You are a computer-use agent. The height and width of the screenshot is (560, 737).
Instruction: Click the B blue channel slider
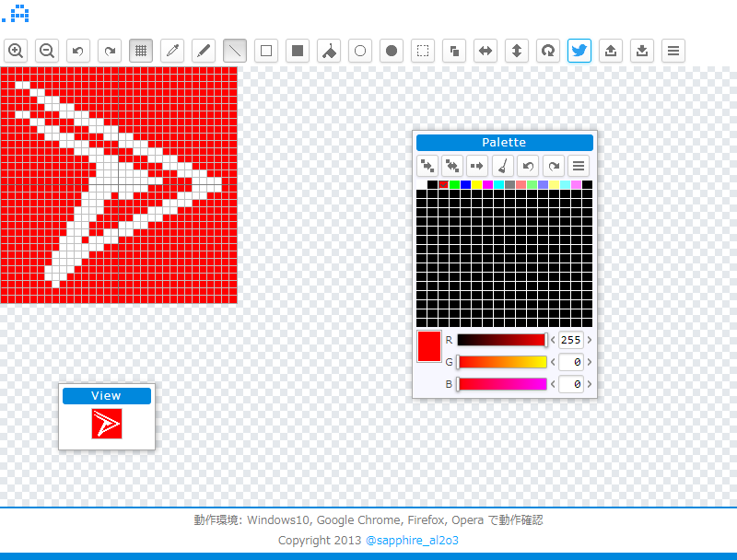[x=502, y=384]
